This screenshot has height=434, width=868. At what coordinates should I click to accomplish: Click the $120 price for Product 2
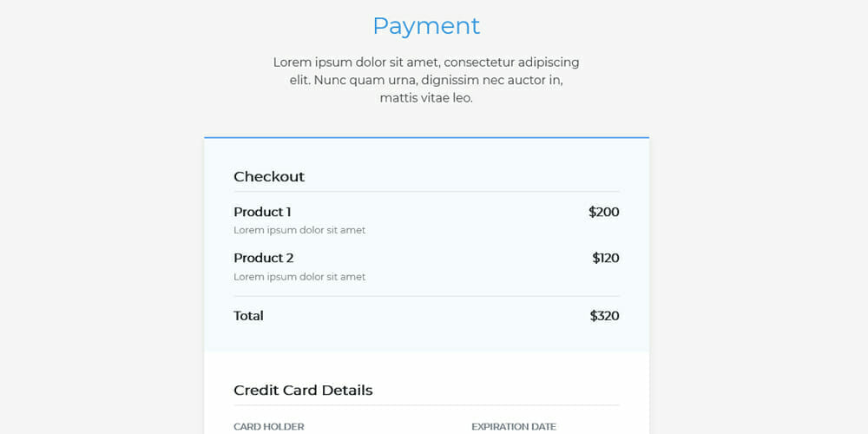[x=605, y=258]
